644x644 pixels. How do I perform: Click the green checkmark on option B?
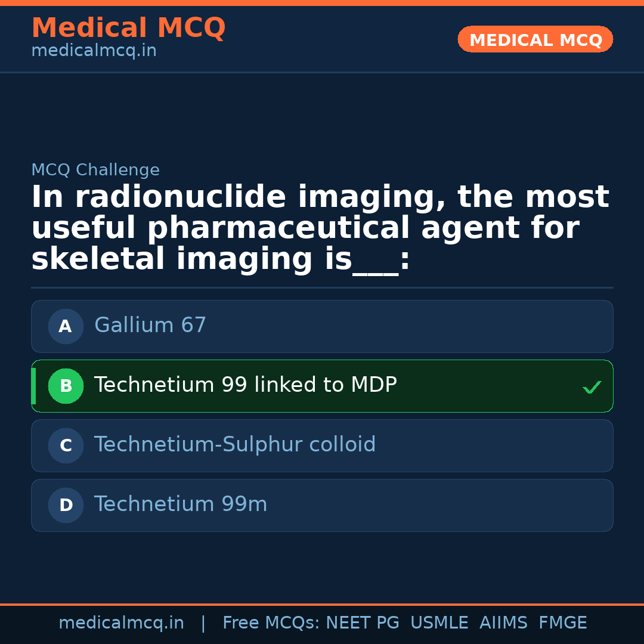click(592, 388)
